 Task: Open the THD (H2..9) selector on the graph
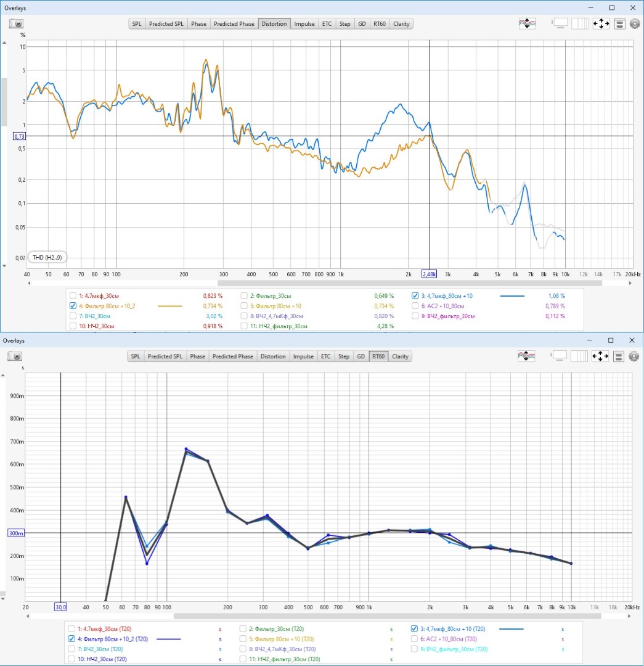coord(46,257)
